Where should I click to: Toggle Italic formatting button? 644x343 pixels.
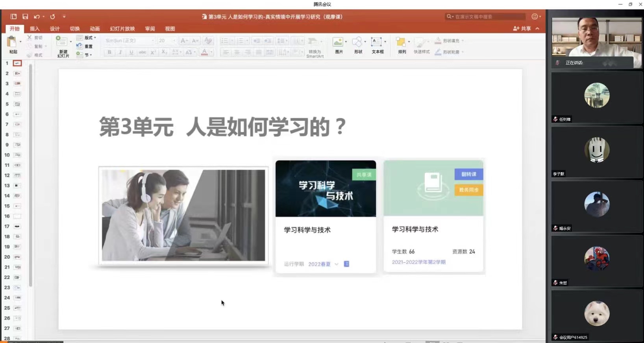pyautogui.click(x=120, y=52)
